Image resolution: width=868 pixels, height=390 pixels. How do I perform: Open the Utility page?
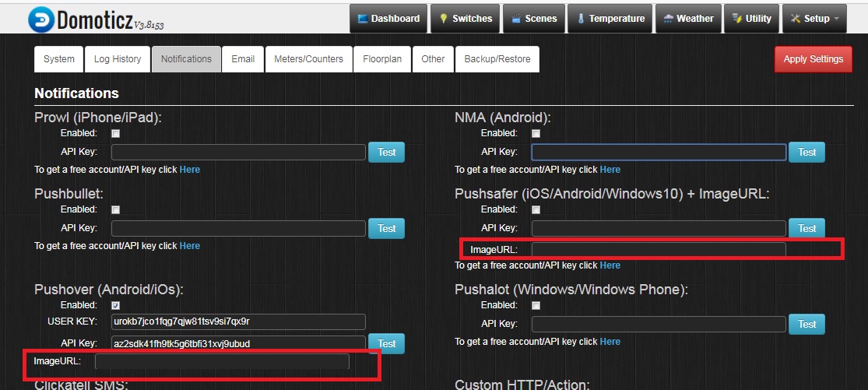(752, 18)
